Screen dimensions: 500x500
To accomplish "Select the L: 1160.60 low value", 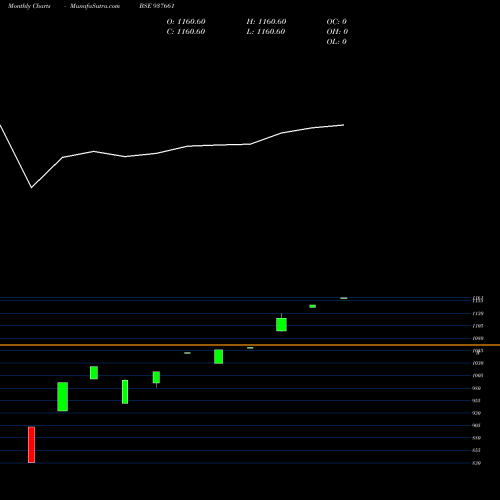I will tap(266, 32).
